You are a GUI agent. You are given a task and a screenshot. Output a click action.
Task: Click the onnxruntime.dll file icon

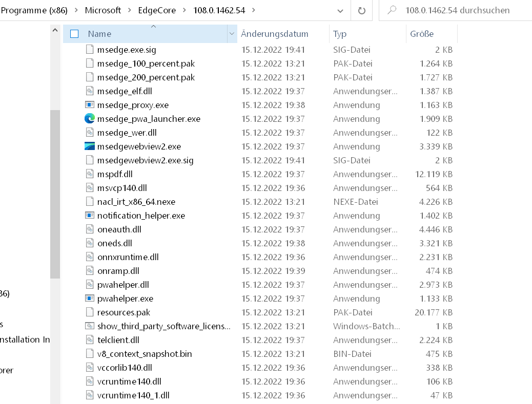[90, 257]
